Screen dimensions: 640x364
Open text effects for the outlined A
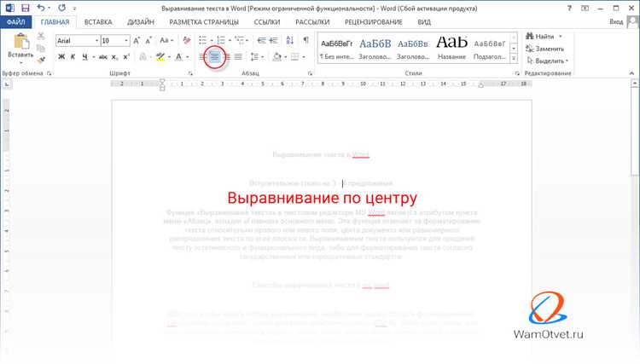tap(143, 57)
